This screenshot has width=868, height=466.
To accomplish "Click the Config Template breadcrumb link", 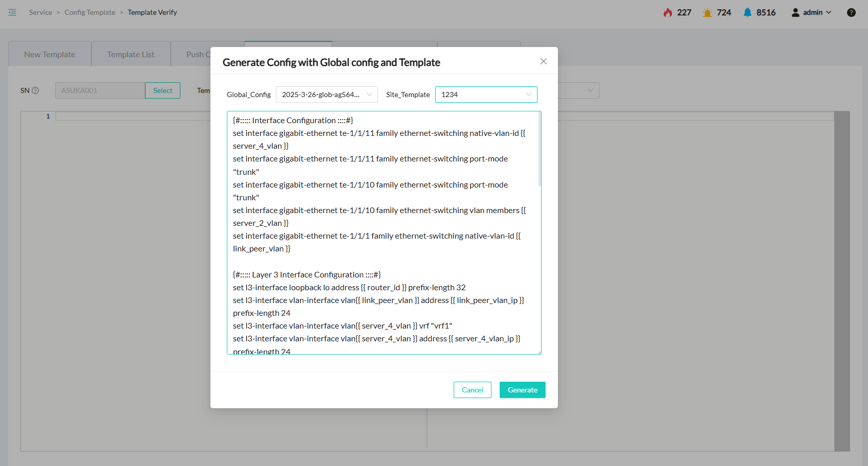I will (90, 12).
